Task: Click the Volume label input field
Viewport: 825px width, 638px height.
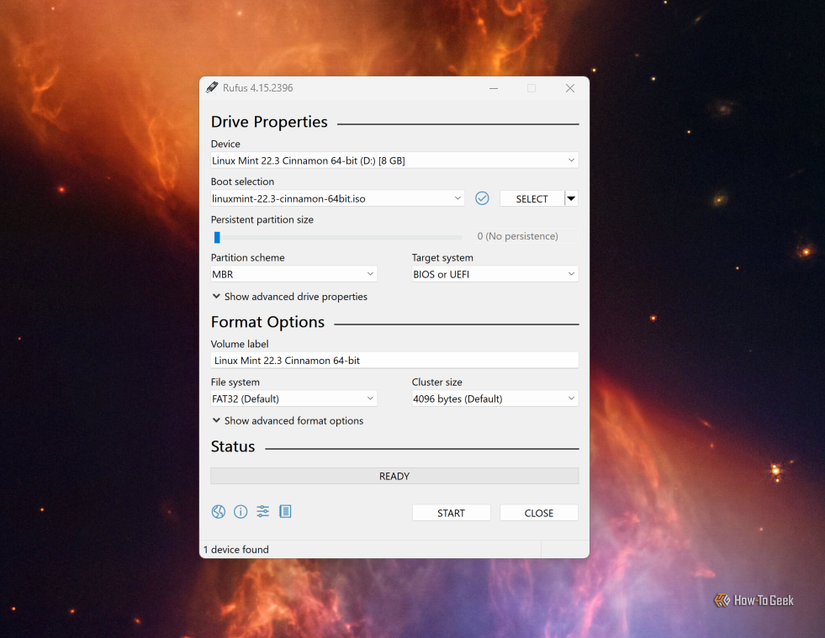Action: [x=394, y=360]
